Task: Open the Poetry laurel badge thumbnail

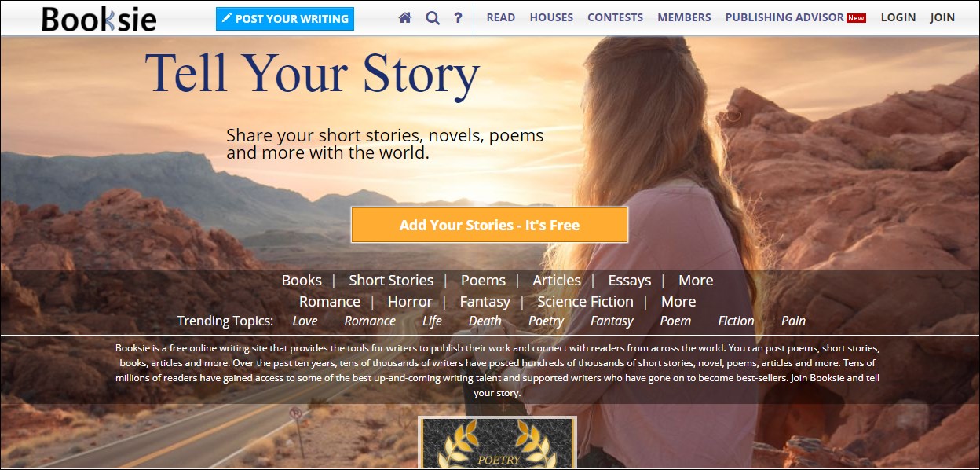Action: pyautogui.click(x=498, y=442)
